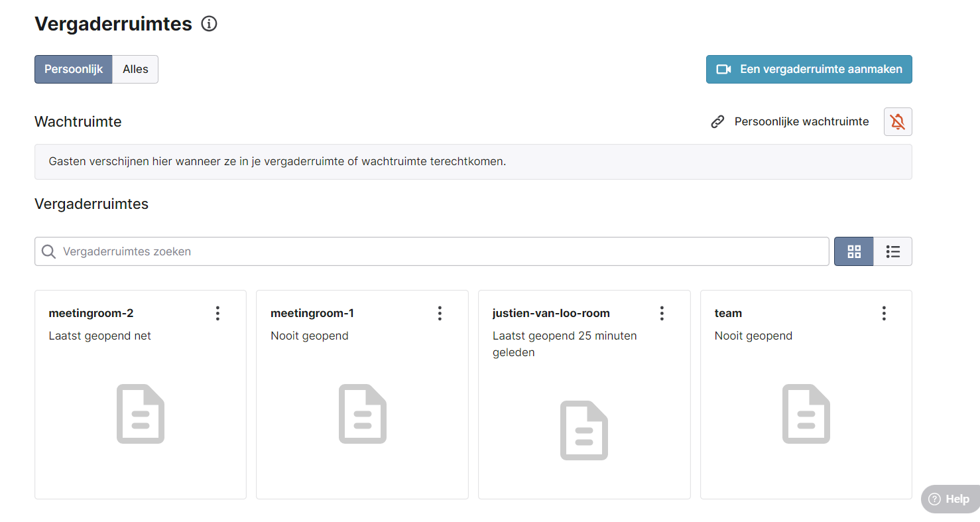The height and width of the screenshot is (522, 980).
Task: Click the document icon in justien-van-loo-room card
Action: (x=584, y=430)
